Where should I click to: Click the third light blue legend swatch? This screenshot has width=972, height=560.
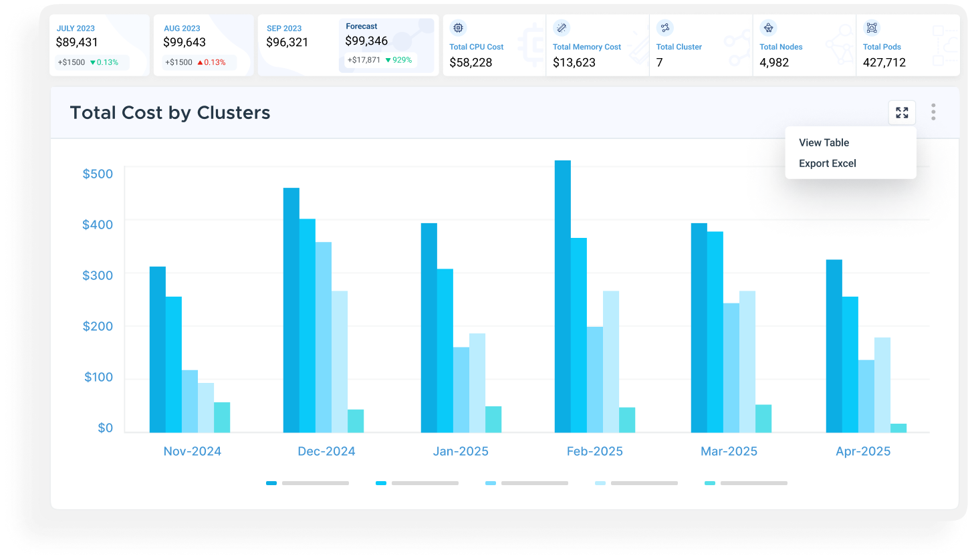[x=491, y=482]
